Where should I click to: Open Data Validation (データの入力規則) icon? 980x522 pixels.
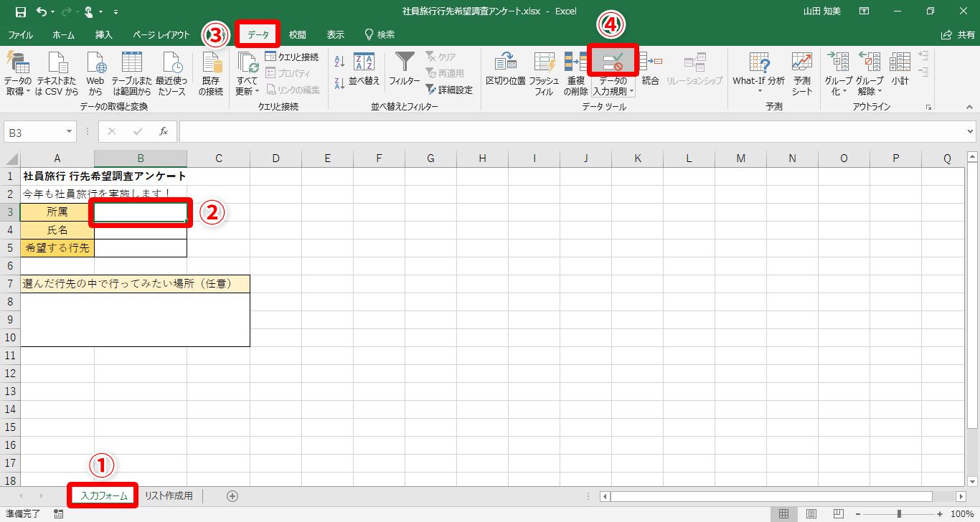pyautogui.click(x=613, y=62)
